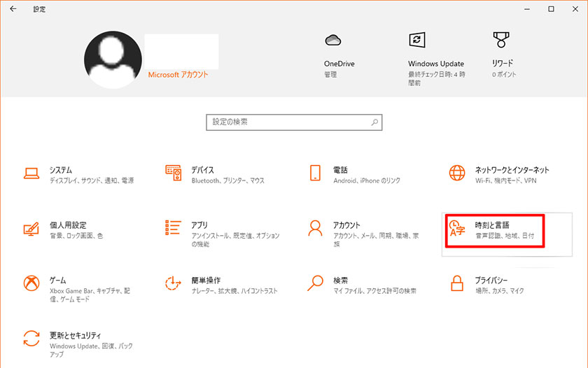
Task: Click the Windows Update icon in header
Action: coord(417,40)
